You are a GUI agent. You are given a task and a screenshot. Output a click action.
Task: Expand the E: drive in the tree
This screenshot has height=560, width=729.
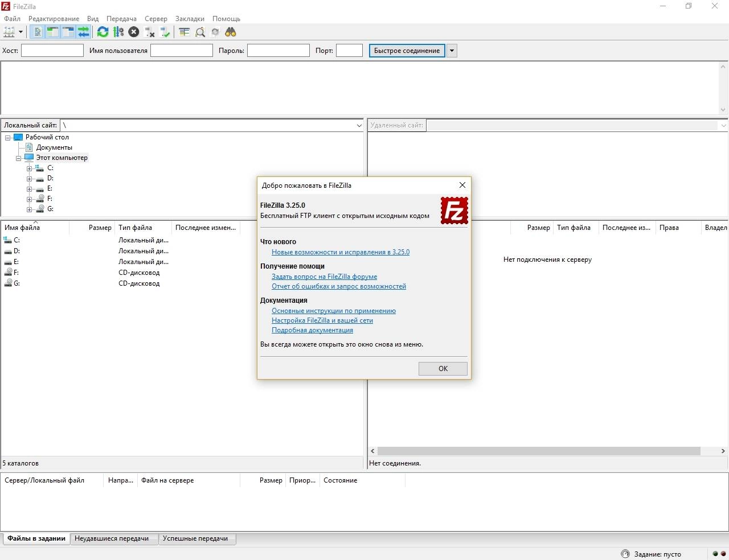[x=29, y=188]
